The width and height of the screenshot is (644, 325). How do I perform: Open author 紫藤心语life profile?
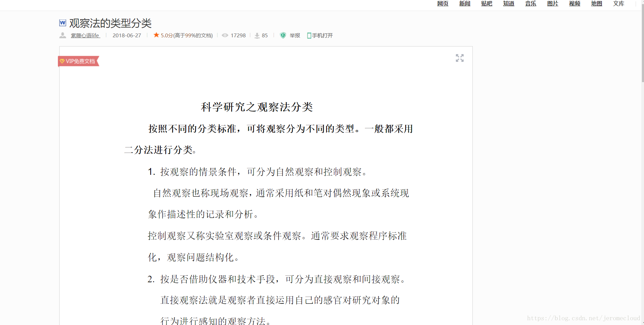pyautogui.click(x=85, y=36)
